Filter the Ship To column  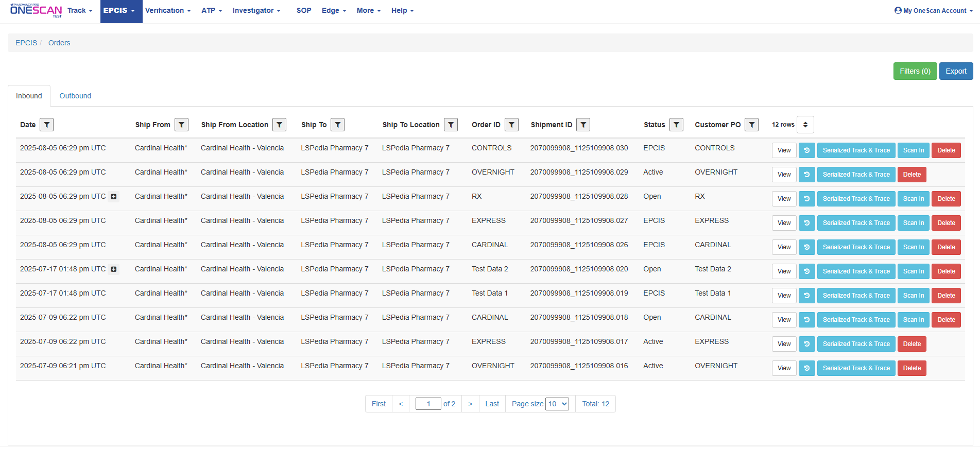pyautogui.click(x=338, y=125)
